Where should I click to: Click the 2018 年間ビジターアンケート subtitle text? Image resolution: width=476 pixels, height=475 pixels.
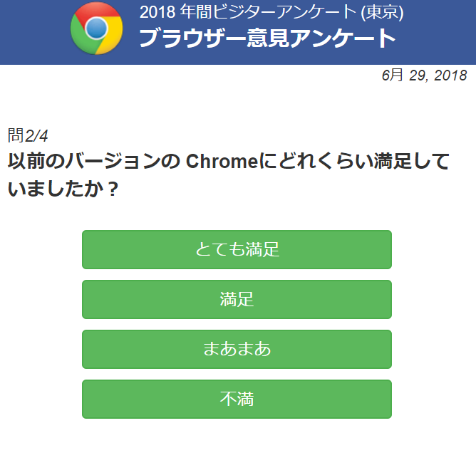(x=248, y=12)
